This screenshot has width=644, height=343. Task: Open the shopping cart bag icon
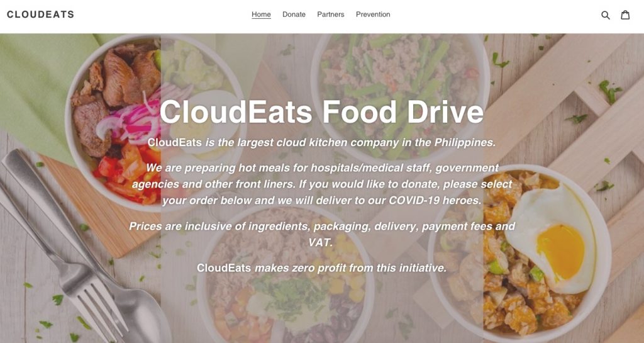click(x=625, y=14)
